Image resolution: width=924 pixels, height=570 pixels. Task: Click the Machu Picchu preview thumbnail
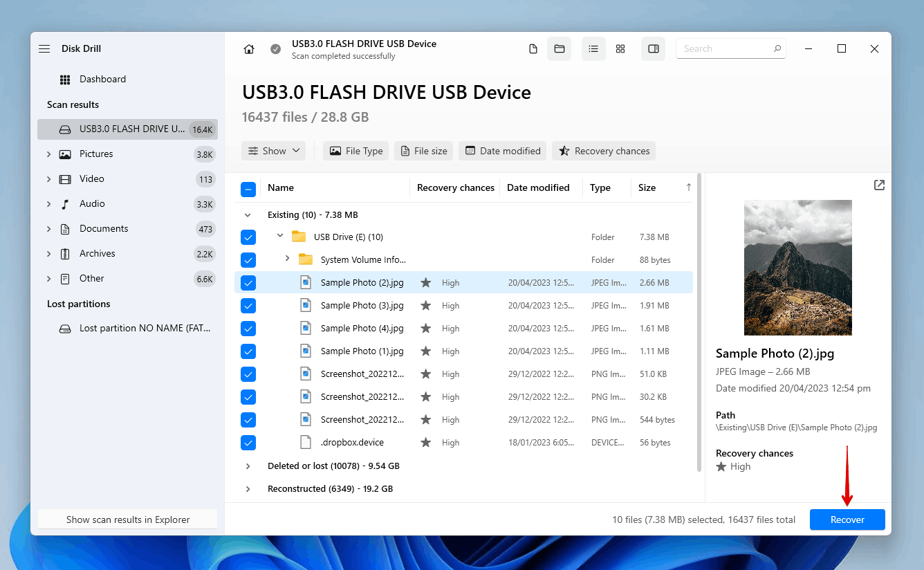click(798, 268)
